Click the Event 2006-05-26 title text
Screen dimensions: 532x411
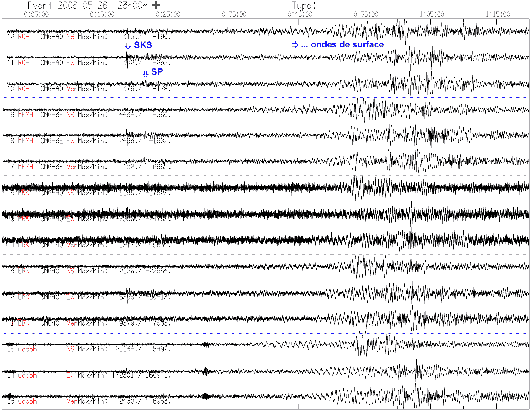[67, 5]
